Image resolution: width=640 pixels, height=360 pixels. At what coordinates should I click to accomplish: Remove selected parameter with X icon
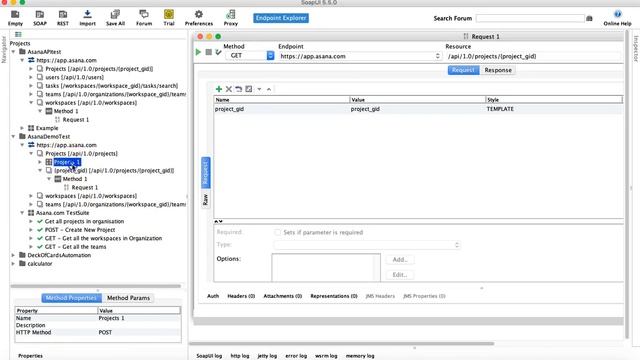(x=229, y=89)
